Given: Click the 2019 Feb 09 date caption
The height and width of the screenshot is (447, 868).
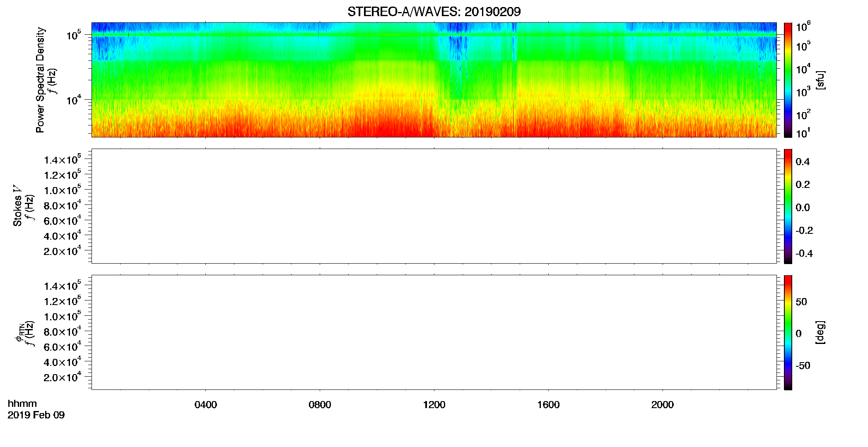Looking at the screenshot, I should [x=36, y=415].
